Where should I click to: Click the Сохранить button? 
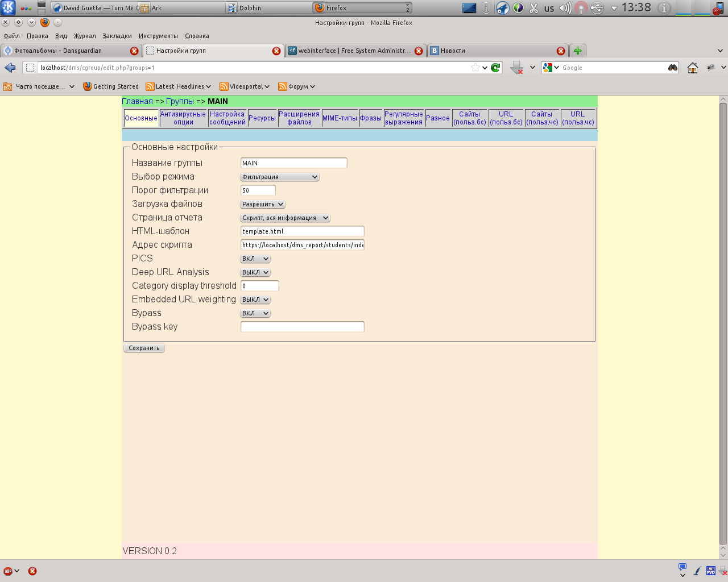pos(143,347)
